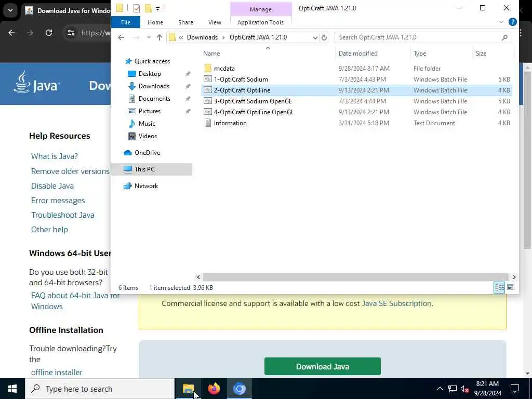Click browser site information icon
This screenshot has height=399, width=532.
pyautogui.click(x=71, y=33)
